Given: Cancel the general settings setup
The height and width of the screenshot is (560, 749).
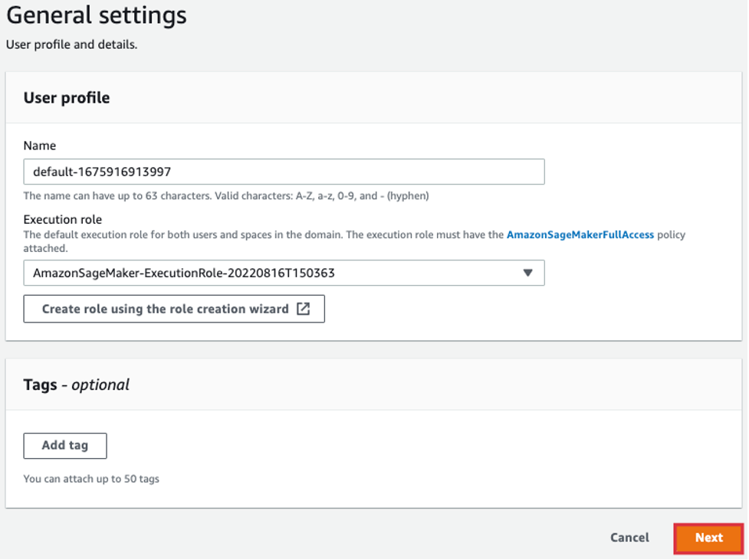Looking at the screenshot, I should [x=629, y=538].
